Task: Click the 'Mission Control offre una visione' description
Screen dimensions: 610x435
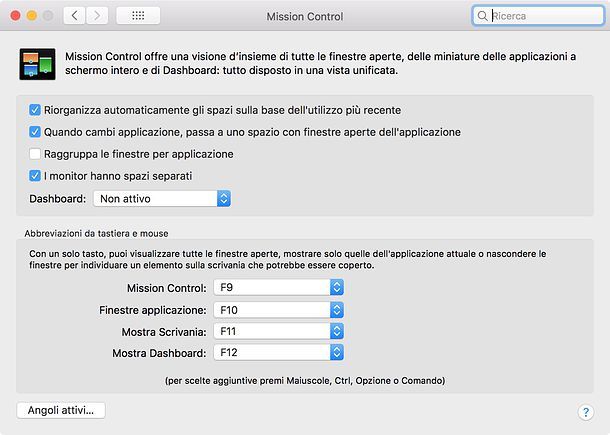Action: pyautogui.click(x=321, y=63)
